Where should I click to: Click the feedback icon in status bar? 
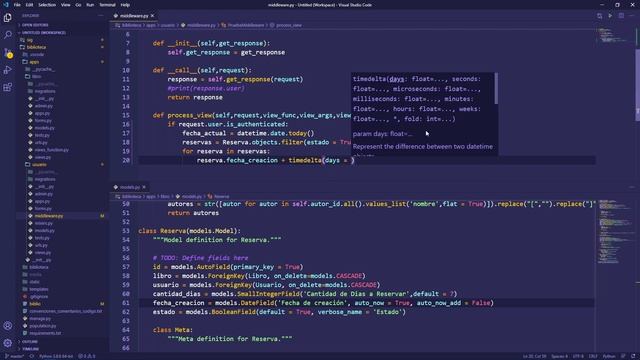point(623,356)
